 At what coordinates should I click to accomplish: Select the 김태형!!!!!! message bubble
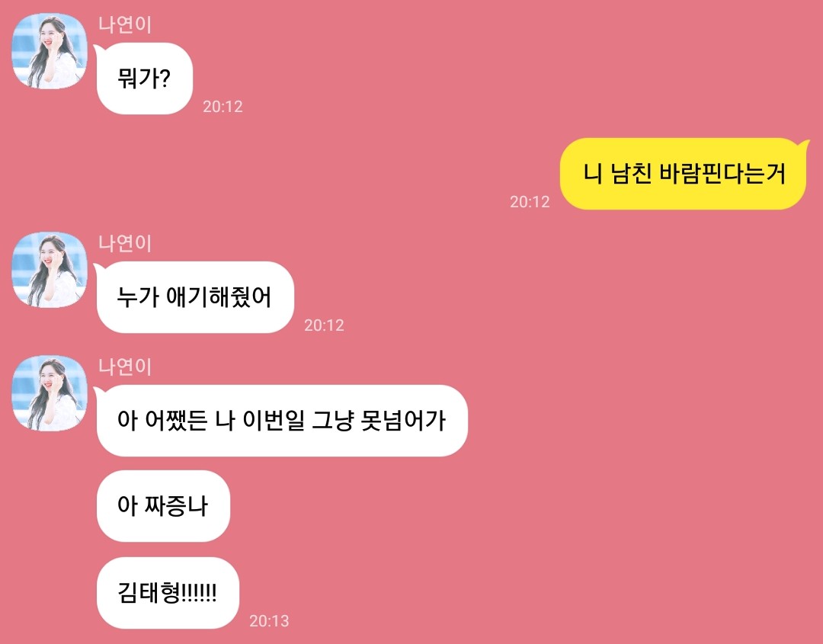point(168,593)
